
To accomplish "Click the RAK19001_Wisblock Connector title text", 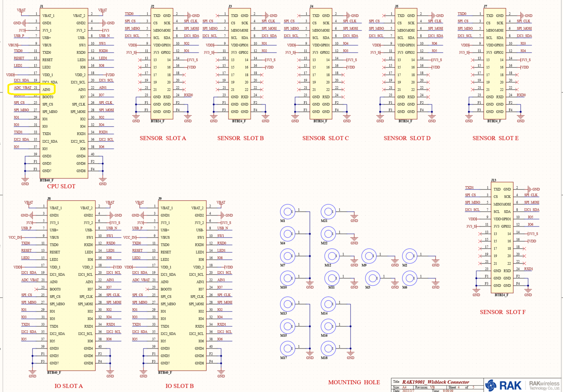I will click(436, 382).
